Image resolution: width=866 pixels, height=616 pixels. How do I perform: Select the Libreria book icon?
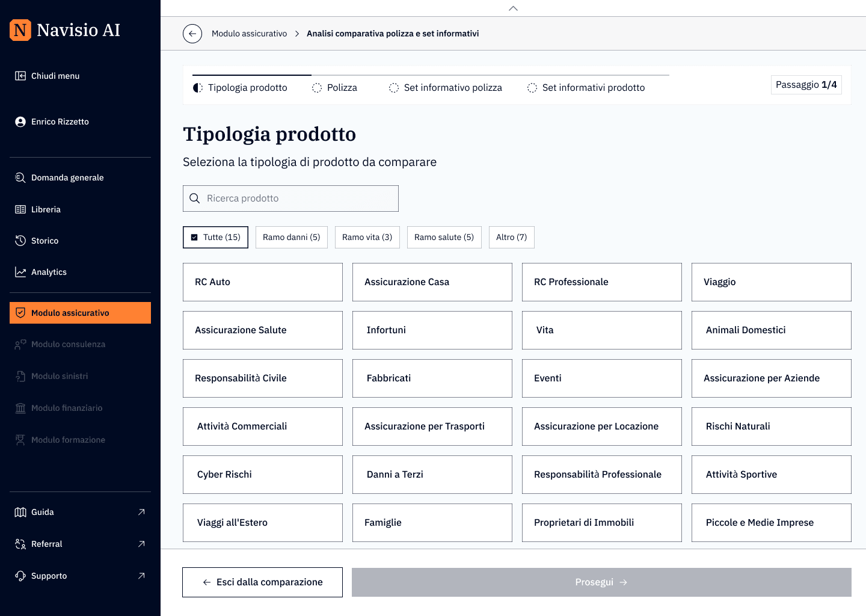[20, 209]
